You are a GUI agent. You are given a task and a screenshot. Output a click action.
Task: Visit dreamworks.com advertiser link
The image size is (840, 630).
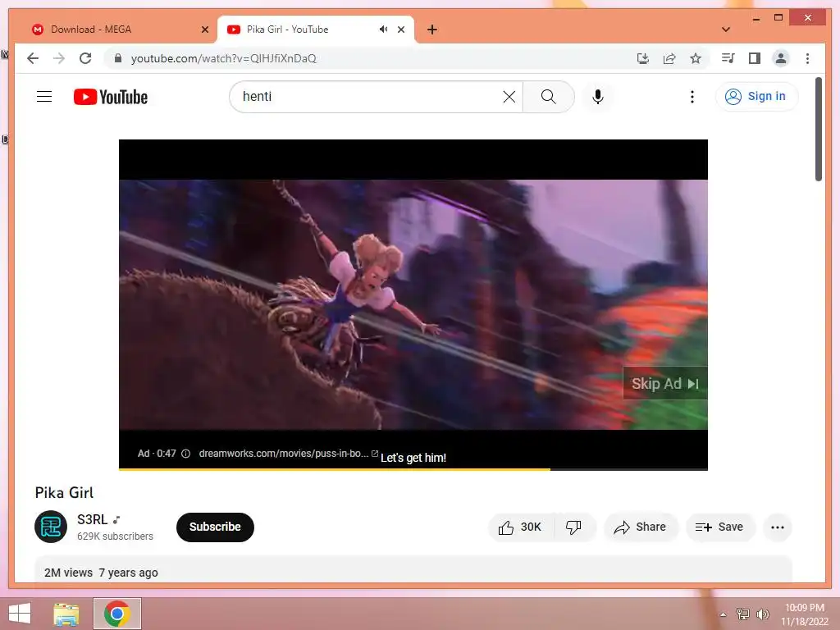[288, 453]
